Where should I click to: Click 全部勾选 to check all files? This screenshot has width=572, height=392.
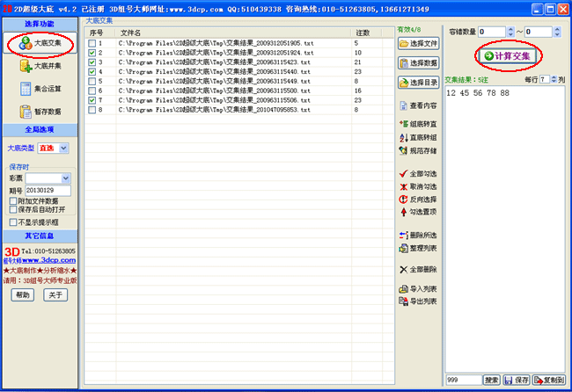tap(417, 174)
